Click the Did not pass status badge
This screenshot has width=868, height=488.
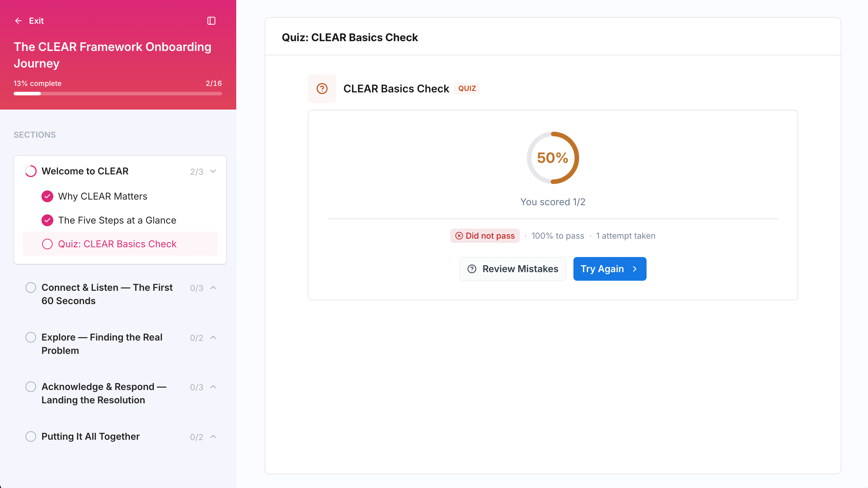pyautogui.click(x=485, y=236)
